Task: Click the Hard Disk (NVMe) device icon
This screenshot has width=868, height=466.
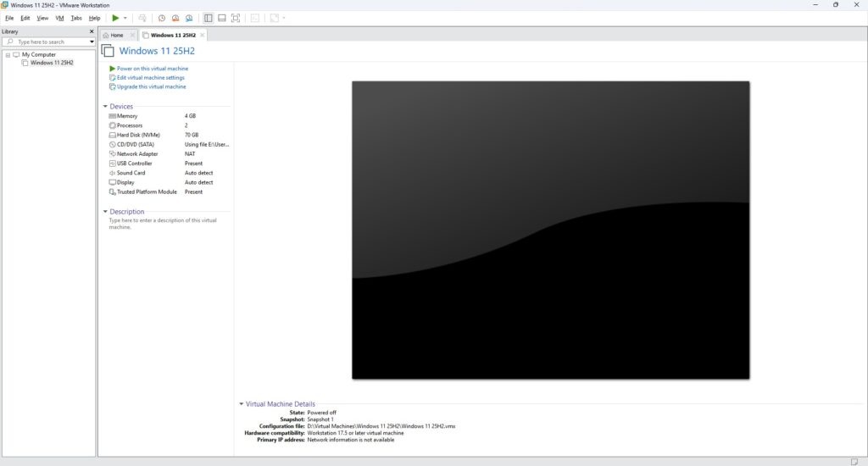Action: (x=112, y=135)
